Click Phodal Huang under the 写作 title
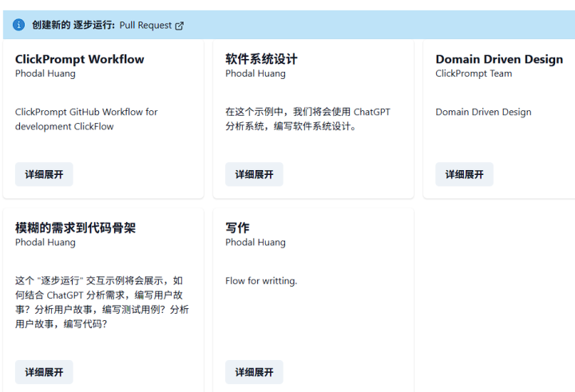The height and width of the screenshot is (392, 575). point(256,243)
